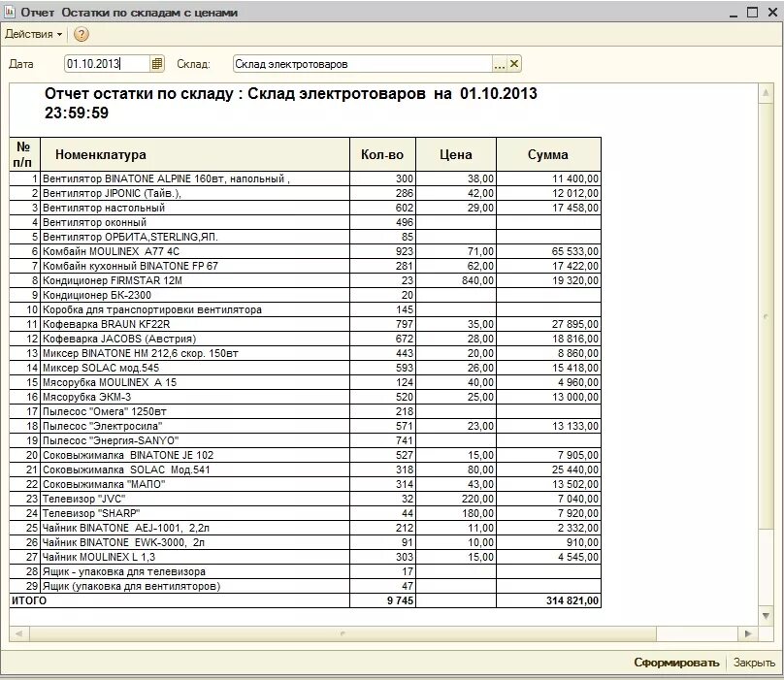Select row Мясорубка MOULINEX A 15
This screenshot has width=784, height=680.
point(305,382)
